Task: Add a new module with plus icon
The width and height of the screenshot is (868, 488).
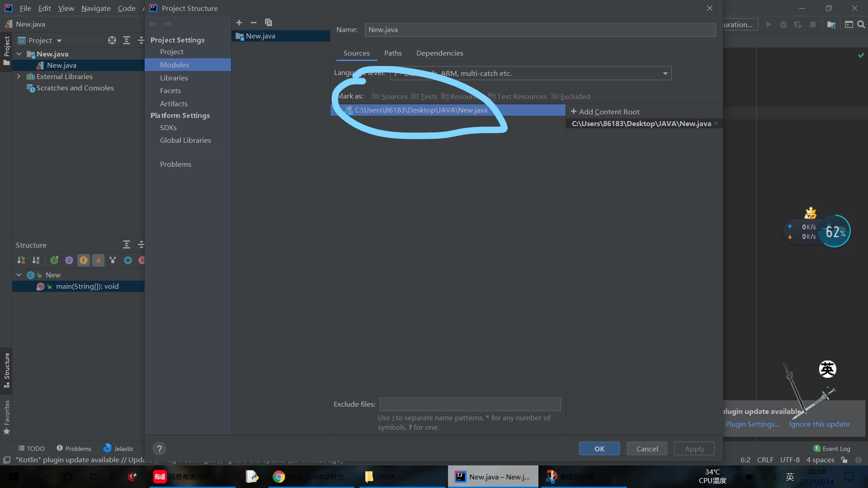Action: (x=239, y=23)
